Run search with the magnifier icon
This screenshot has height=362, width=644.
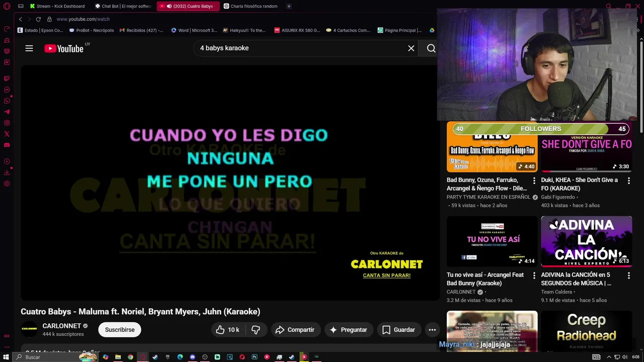(x=431, y=48)
